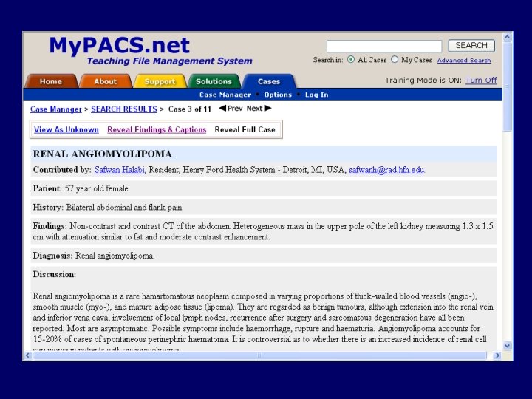Click the Prev navigation text
Screen dimensions: 532x399
coord(235,109)
